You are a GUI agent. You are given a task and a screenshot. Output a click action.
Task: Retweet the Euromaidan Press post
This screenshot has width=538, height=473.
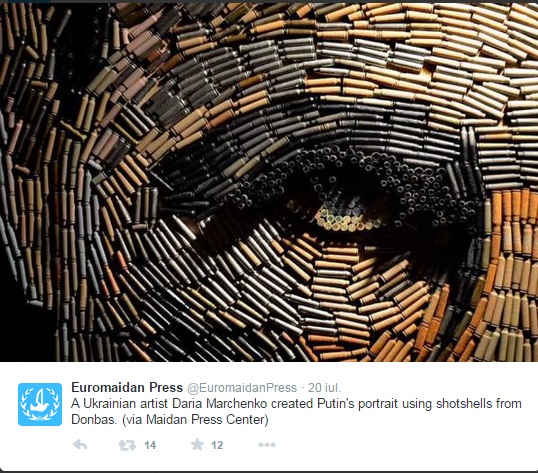coord(127,445)
